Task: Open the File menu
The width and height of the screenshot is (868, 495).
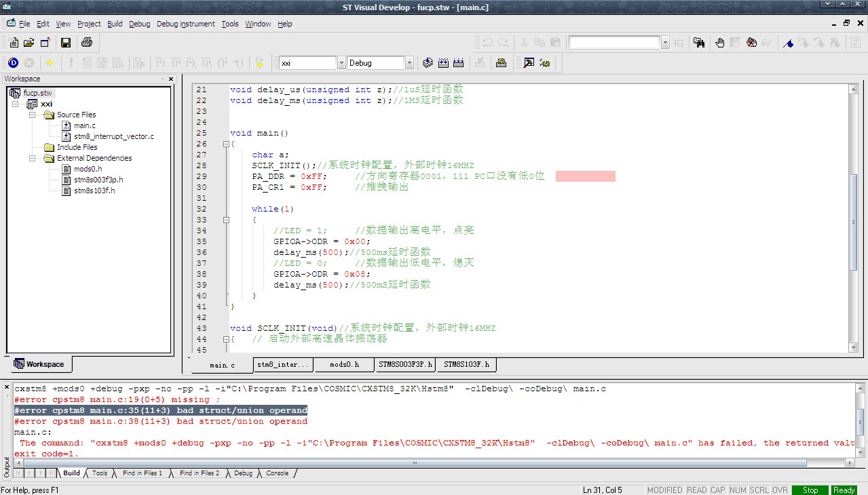Action: 24,24
